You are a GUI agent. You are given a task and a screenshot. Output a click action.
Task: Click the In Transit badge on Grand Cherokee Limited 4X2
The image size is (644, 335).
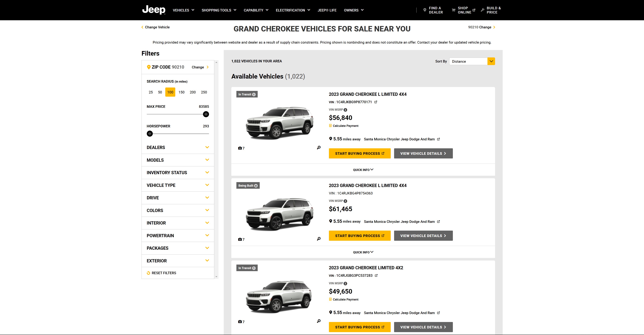point(247,268)
